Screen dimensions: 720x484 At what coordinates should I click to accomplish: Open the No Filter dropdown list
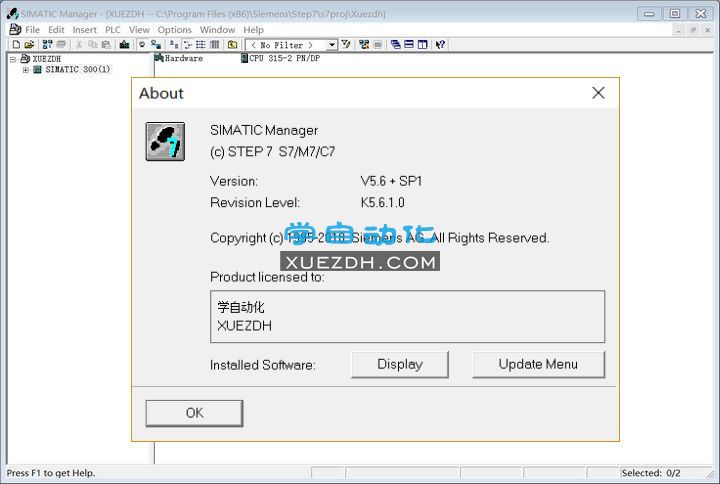click(x=332, y=45)
